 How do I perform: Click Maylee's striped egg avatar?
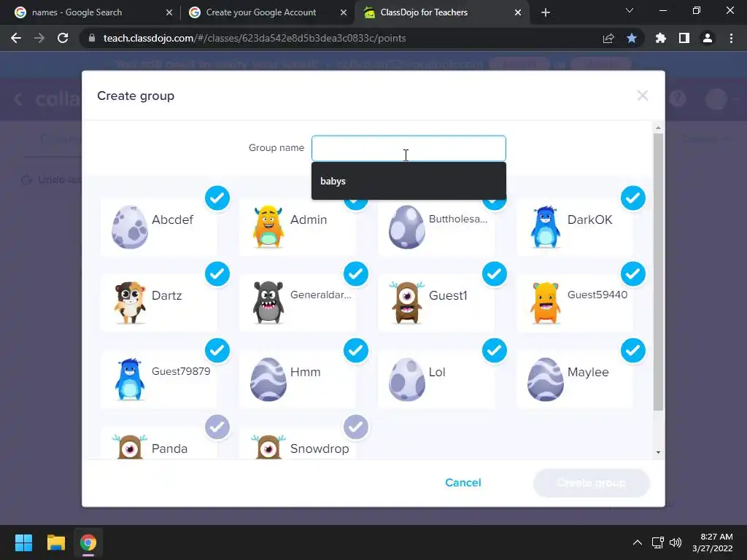tap(546, 379)
